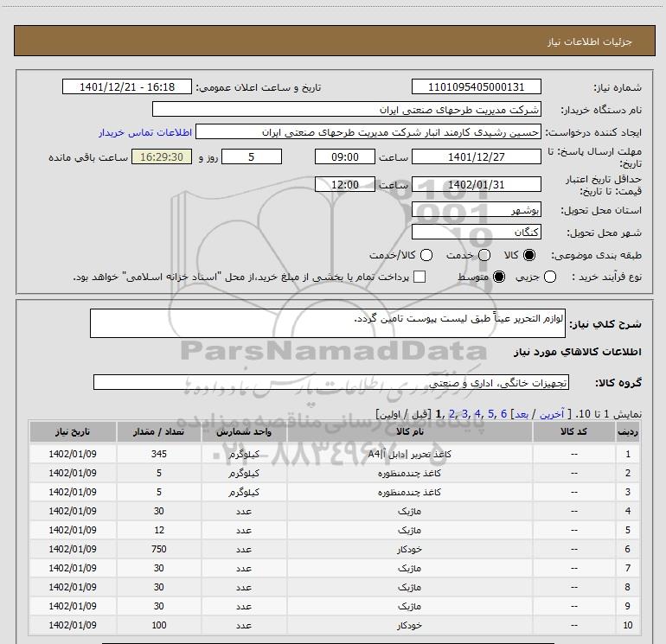This screenshot has height=644, width=666.
Task: Click the کد کالا column header
Action: pos(573,431)
